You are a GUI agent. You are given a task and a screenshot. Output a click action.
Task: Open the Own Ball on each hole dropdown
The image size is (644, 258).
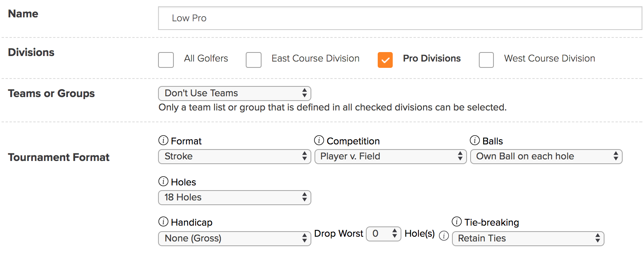546,157
